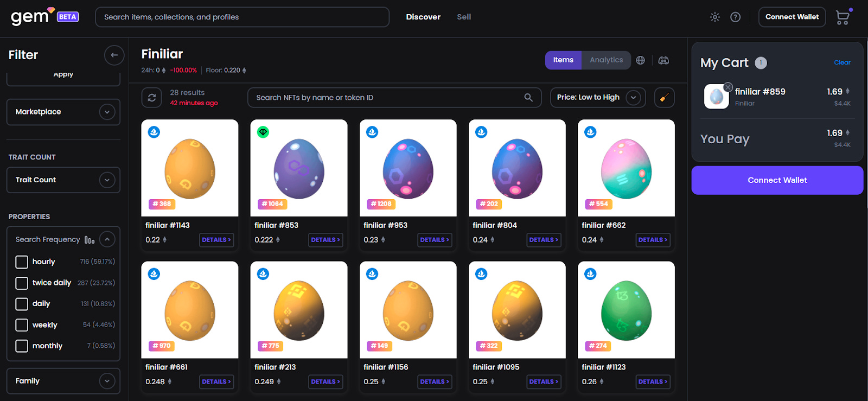Screen dimensions: 868x401
Task: Refresh the results list
Action: (152, 98)
